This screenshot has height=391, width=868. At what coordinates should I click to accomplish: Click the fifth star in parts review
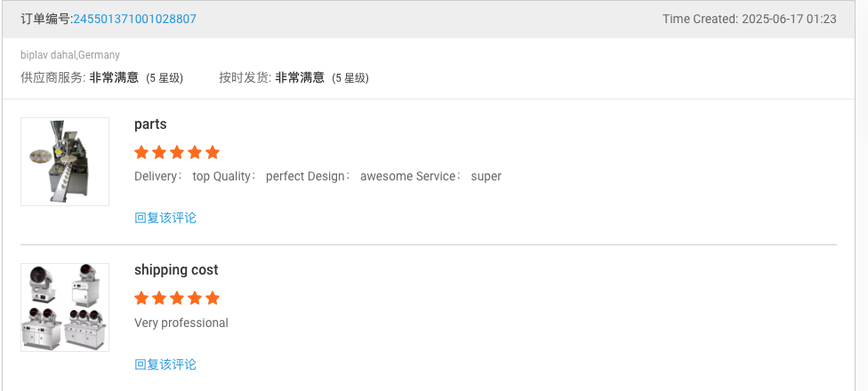point(212,152)
